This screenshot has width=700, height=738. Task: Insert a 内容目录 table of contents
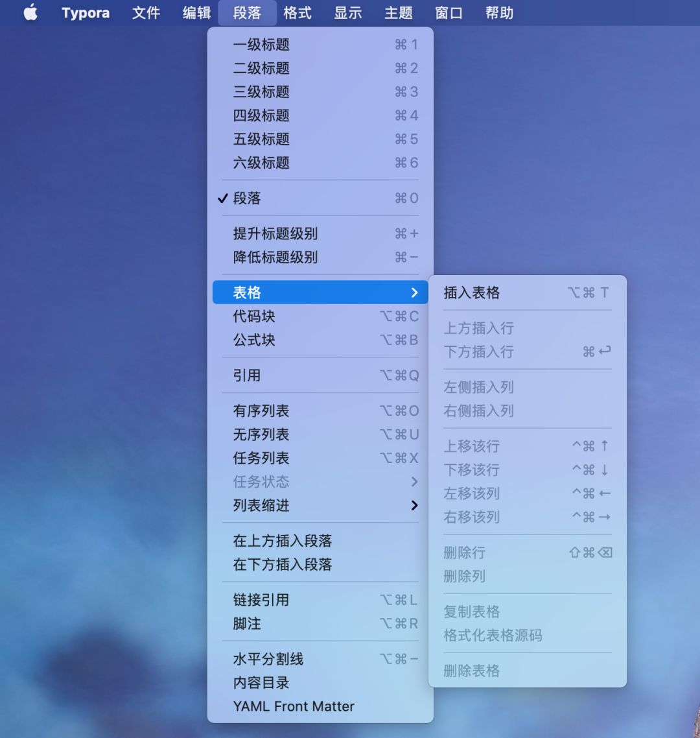tap(320, 682)
